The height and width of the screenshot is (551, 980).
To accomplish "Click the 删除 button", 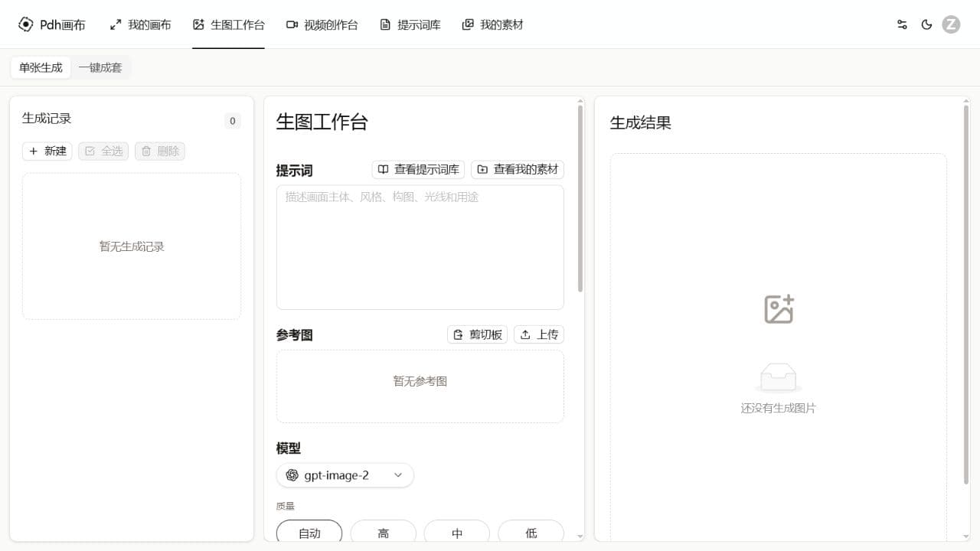I will coord(160,151).
